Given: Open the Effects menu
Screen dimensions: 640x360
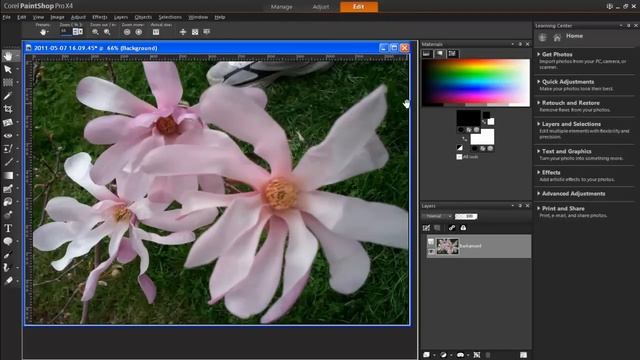Looking at the screenshot, I should click(100, 17).
